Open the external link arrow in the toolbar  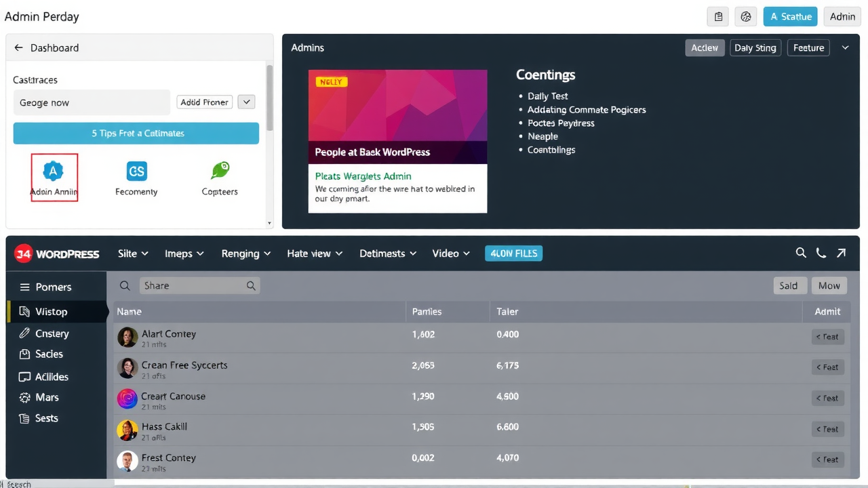click(842, 253)
